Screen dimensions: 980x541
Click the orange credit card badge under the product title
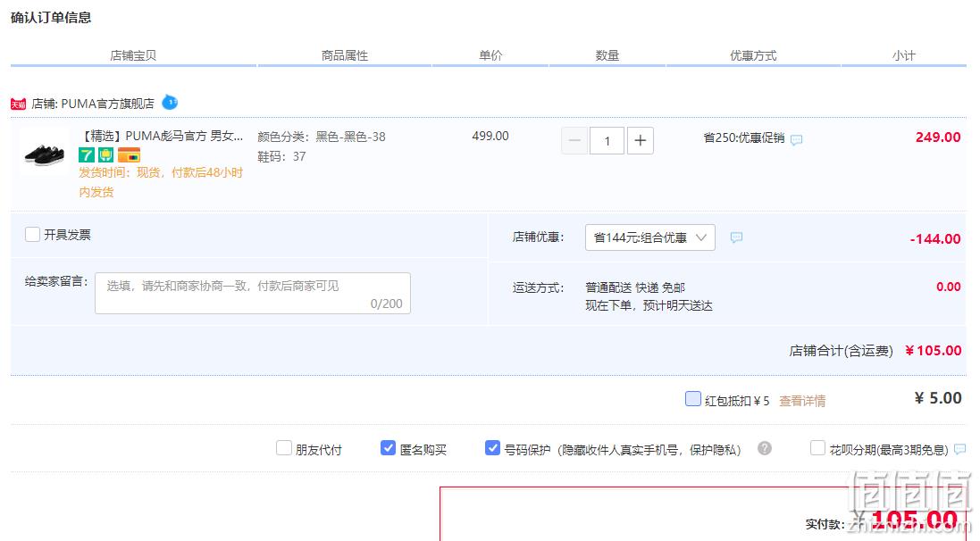click(x=129, y=154)
